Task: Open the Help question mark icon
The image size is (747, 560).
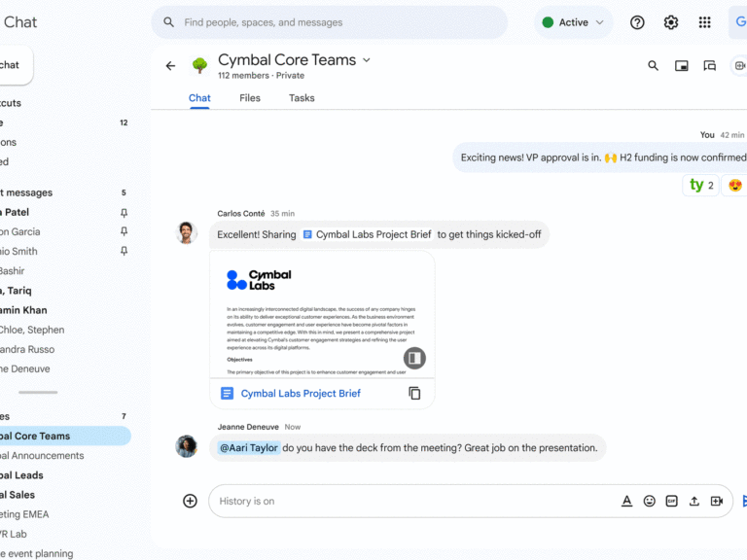Action: (637, 22)
